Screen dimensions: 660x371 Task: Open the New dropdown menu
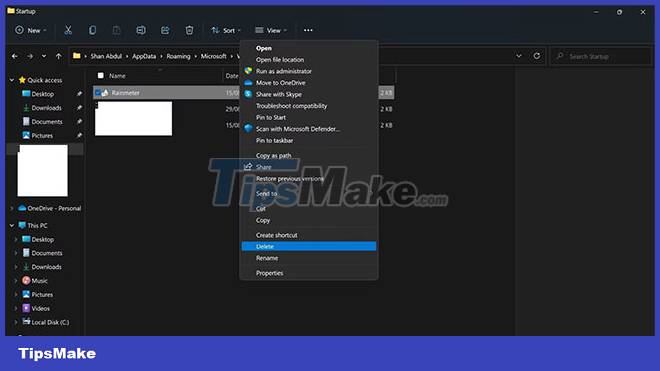[x=31, y=30]
